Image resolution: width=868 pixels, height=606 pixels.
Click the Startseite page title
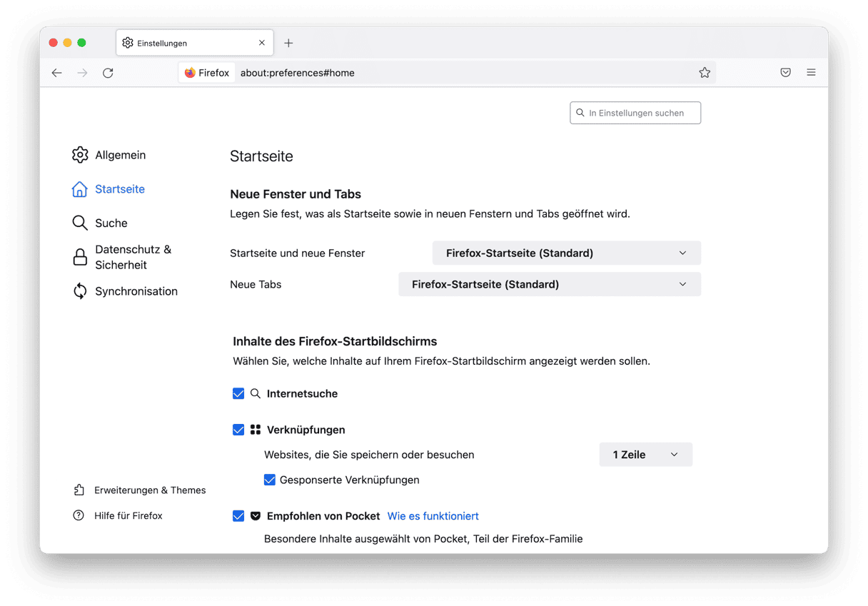261,156
